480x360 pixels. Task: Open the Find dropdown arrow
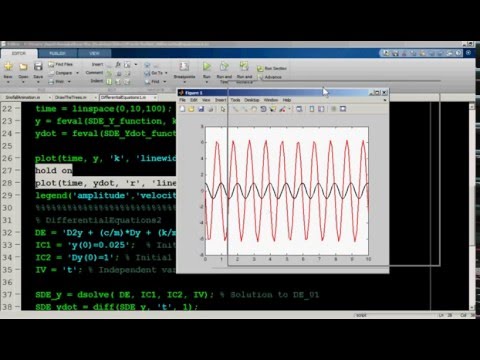[x=164, y=82]
